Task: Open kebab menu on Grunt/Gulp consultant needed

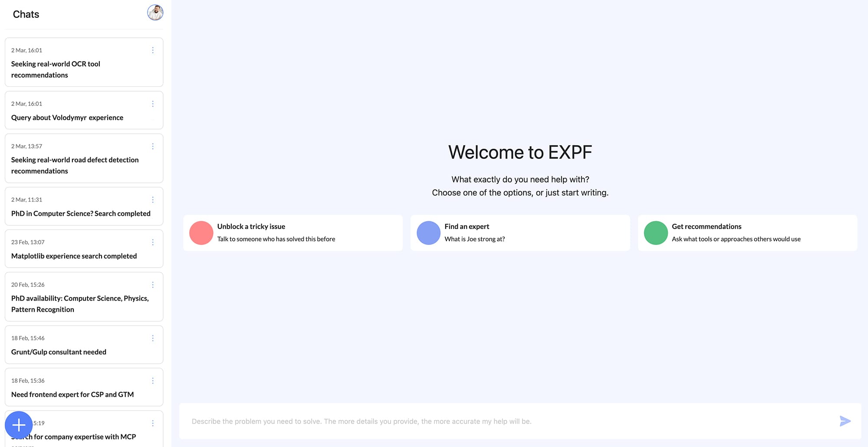Action: [153, 338]
